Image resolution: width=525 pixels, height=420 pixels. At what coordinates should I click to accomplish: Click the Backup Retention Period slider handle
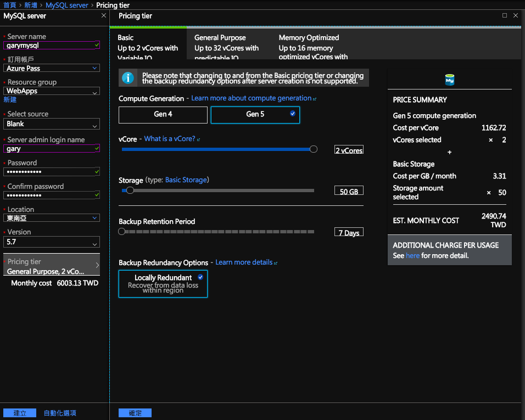coord(121,231)
